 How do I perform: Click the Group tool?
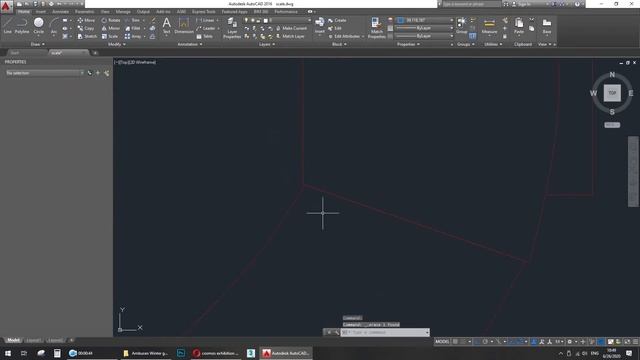(x=461, y=25)
